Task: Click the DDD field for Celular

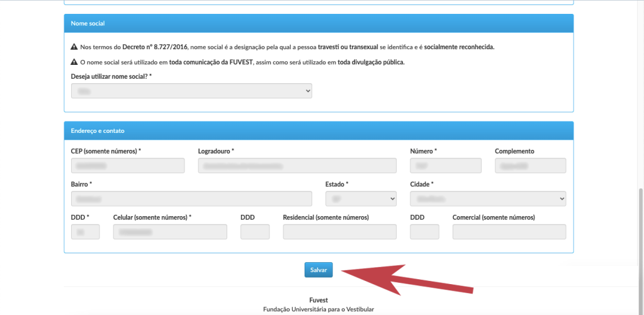Action: tap(86, 232)
